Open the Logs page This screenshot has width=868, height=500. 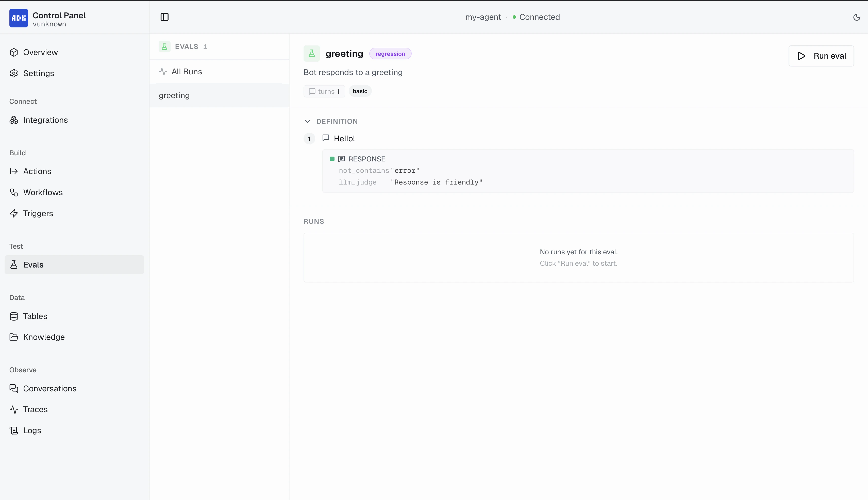click(x=32, y=430)
